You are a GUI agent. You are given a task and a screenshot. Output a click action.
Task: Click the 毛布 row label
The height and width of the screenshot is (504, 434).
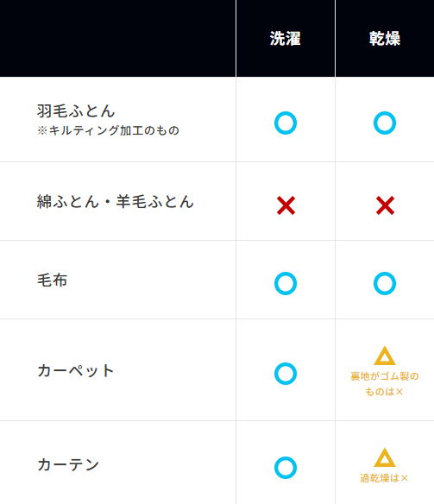52,280
